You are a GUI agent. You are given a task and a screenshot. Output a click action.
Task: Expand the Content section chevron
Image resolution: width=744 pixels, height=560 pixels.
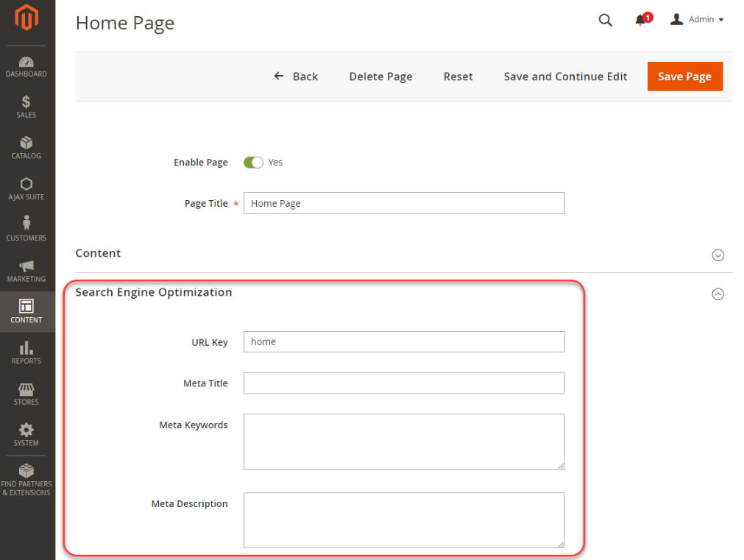(718, 255)
